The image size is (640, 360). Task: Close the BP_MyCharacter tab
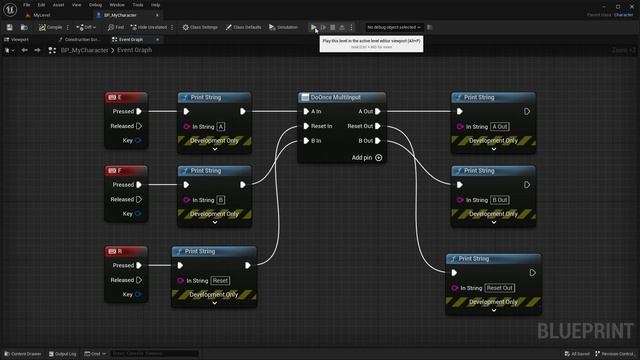(x=157, y=15)
